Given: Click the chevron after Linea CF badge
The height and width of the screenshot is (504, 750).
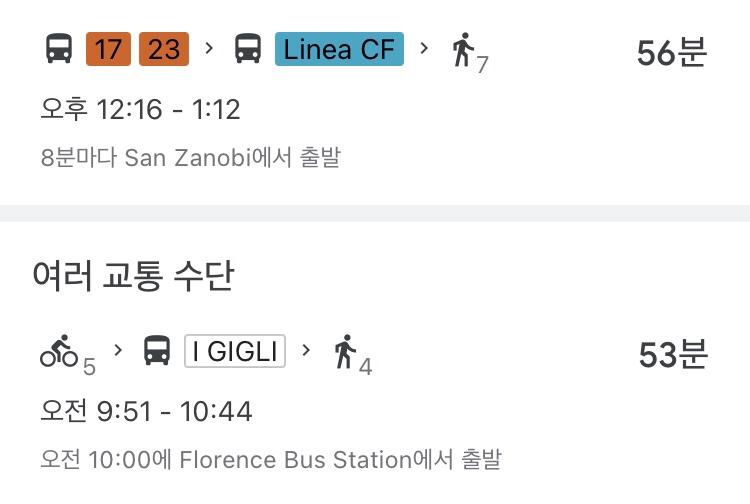Looking at the screenshot, I should 423,48.
